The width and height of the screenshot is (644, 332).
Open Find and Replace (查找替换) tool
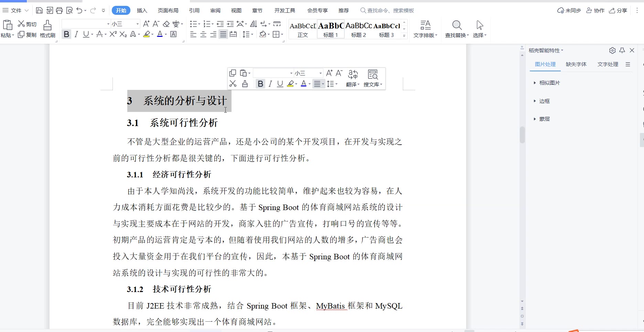pos(457,29)
